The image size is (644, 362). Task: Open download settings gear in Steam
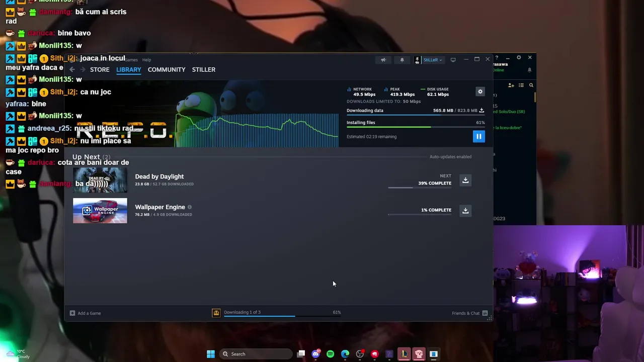coord(480,92)
